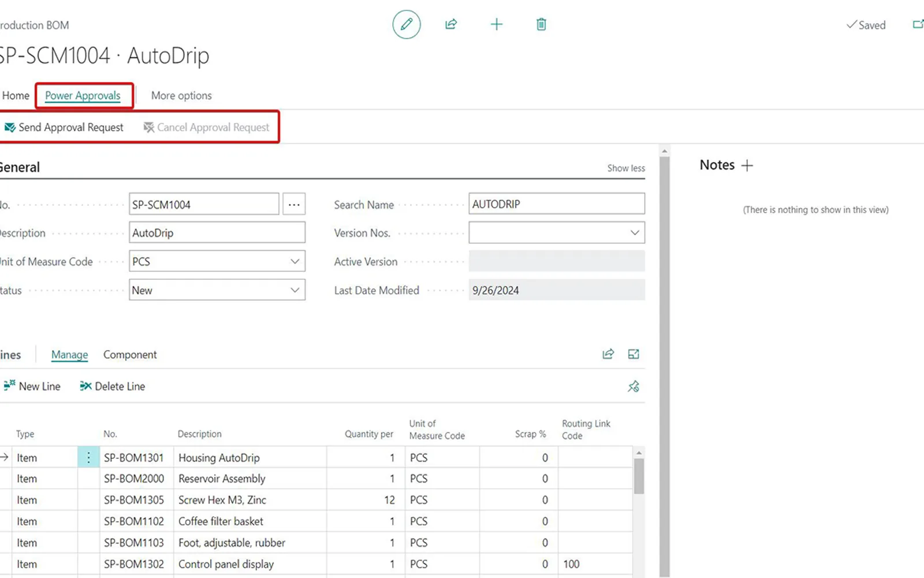
Task: Click the Description field containing AutoDrip
Action: click(x=217, y=232)
